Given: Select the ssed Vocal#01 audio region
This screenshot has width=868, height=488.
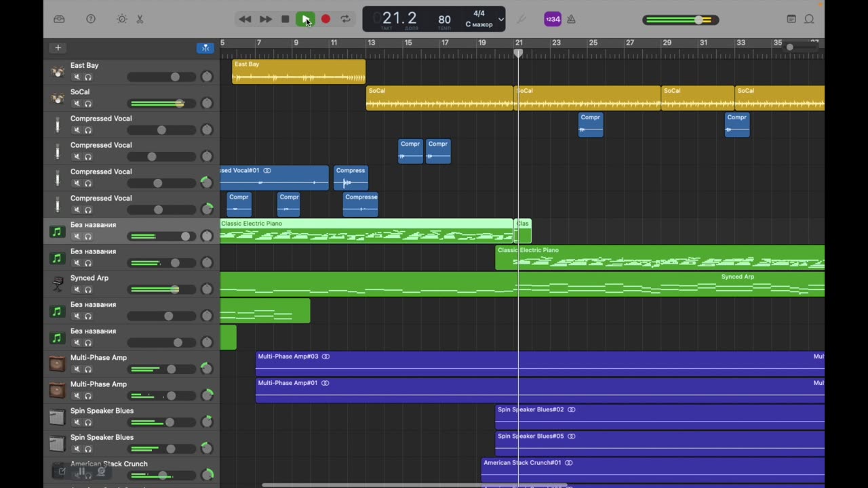Looking at the screenshot, I should [274, 178].
